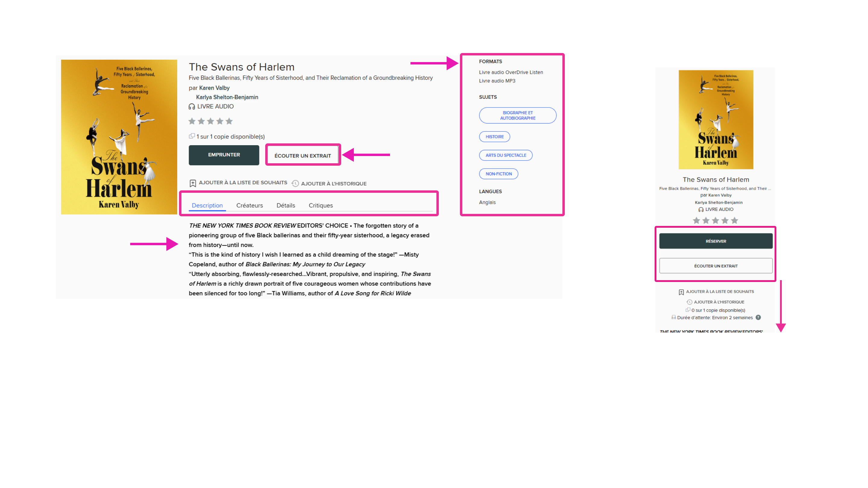
Task: Rate five stars in main view
Action: pyautogui.click(x=229, y=121)
